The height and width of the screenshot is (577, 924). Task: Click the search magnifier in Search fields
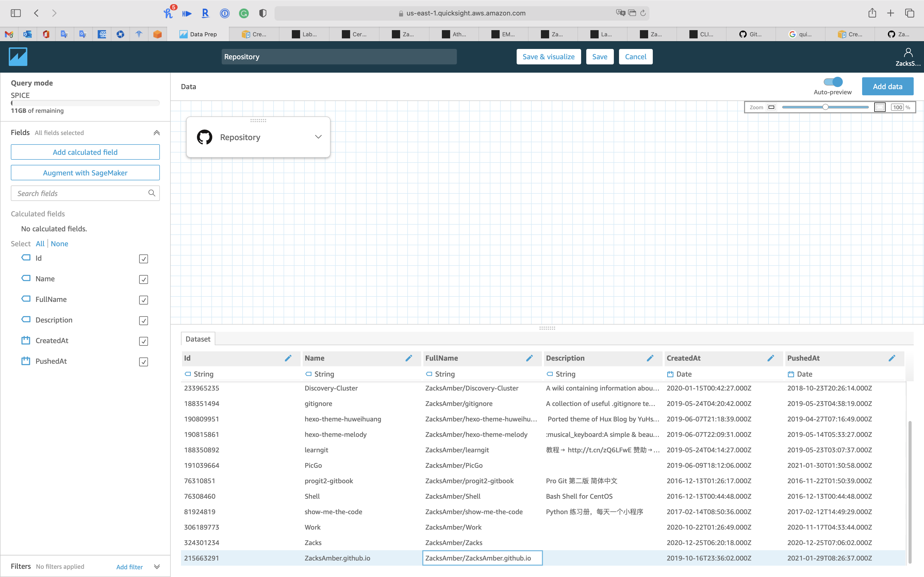(x=152, y=193)
